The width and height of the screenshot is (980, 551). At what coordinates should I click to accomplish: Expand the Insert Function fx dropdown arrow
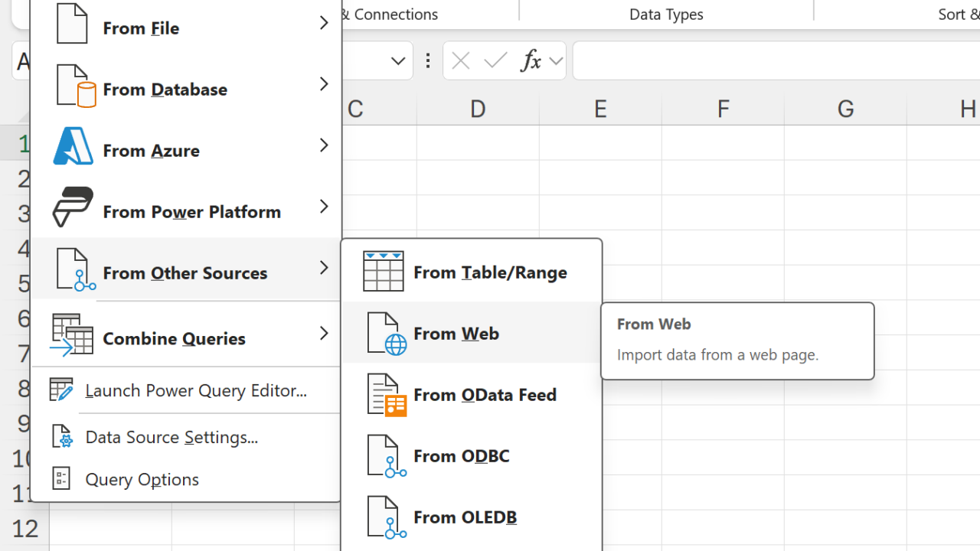(557, 61)
